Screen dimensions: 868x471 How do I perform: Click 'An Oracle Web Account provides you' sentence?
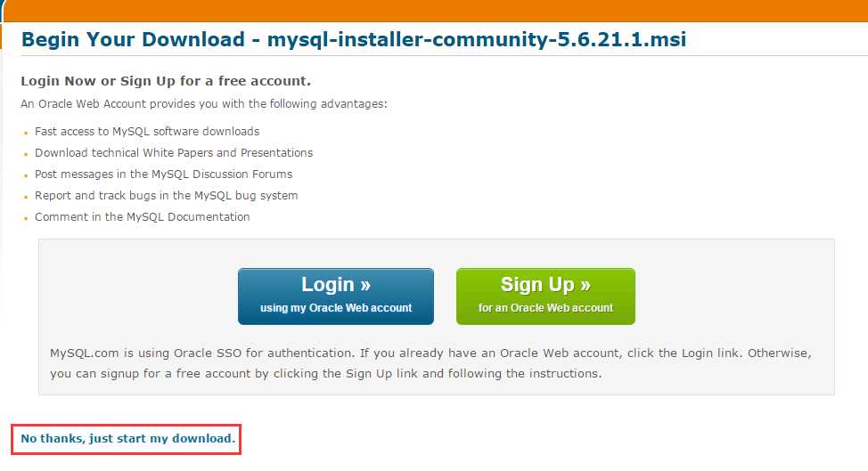204,104
